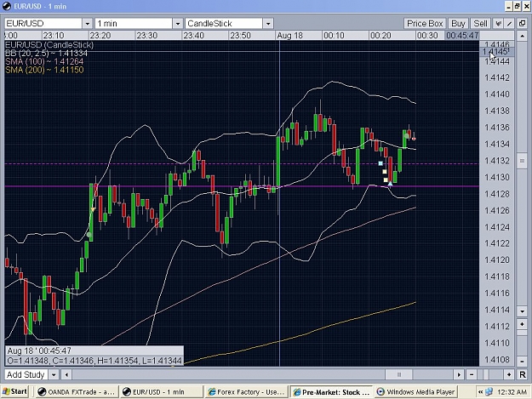Click the EUR/USD (CandleStick) legend label

click(x=49, y=45)
